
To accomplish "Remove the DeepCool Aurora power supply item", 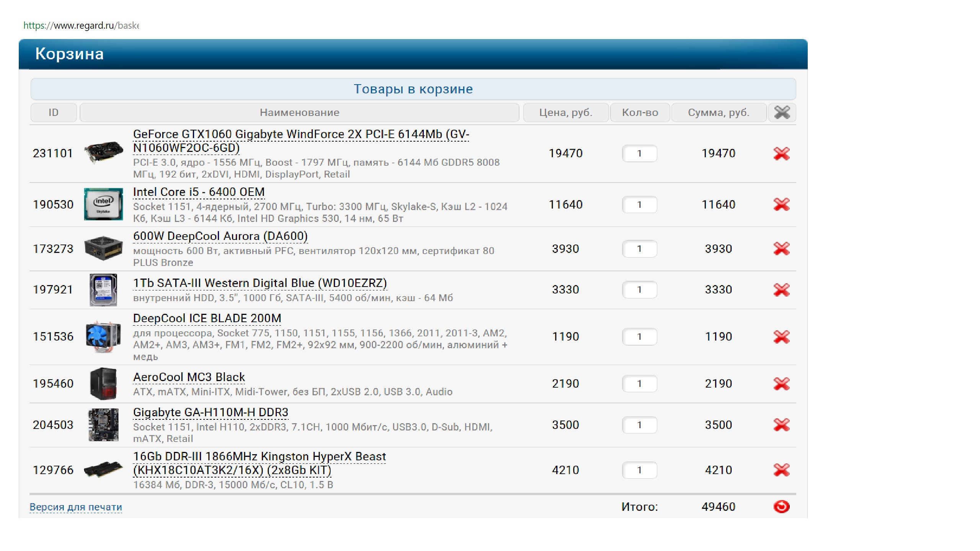I will [781, 249].
